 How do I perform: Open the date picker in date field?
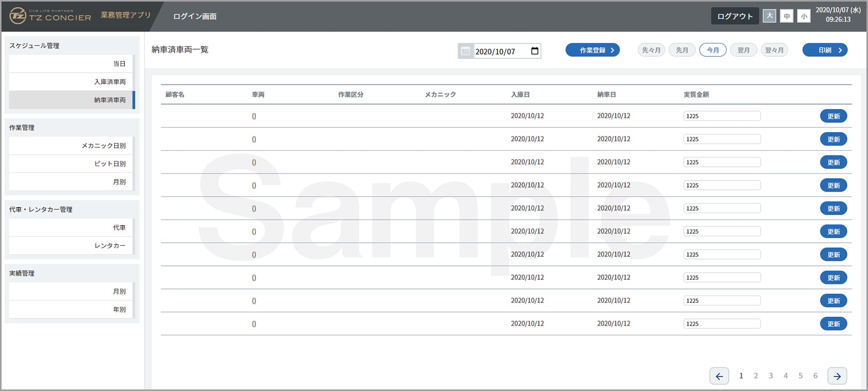click(535, 51)
